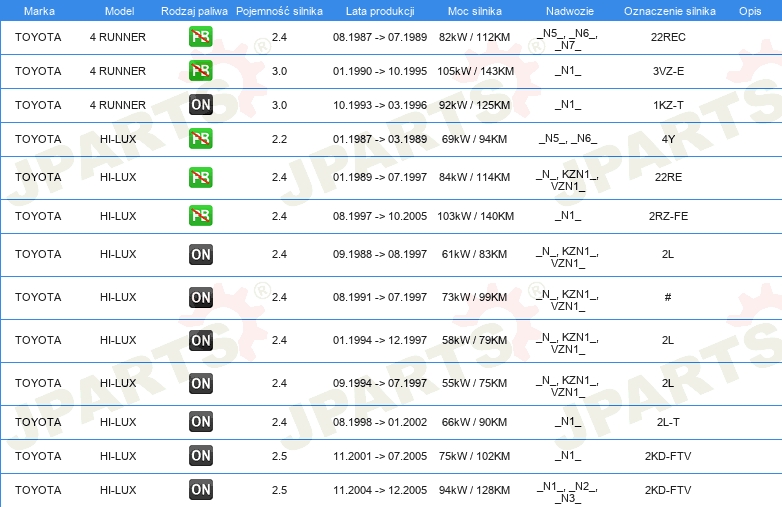Image resolution: width=782 pixels, height=507 pixels.
Task: Click the Pojemność silnika column header
Action: point(279,11)
